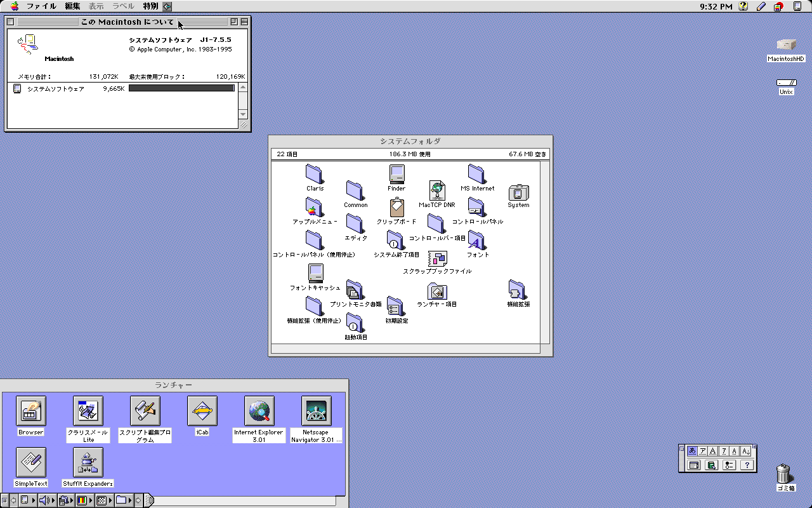
Task: Switch input palette to direct input mode
Action: coord(746,451)
